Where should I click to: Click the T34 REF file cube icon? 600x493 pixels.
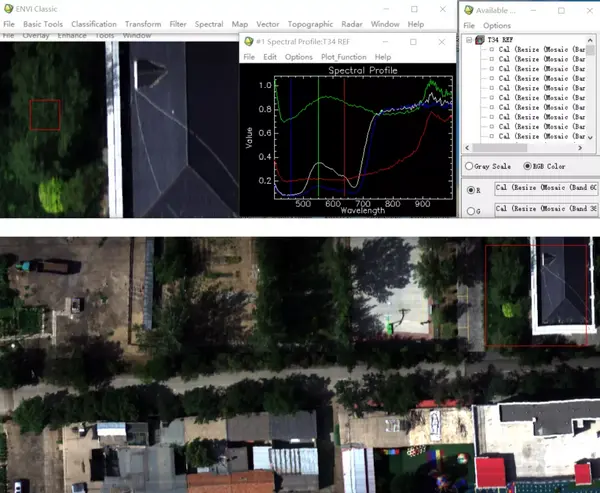[x=479, y=40]
